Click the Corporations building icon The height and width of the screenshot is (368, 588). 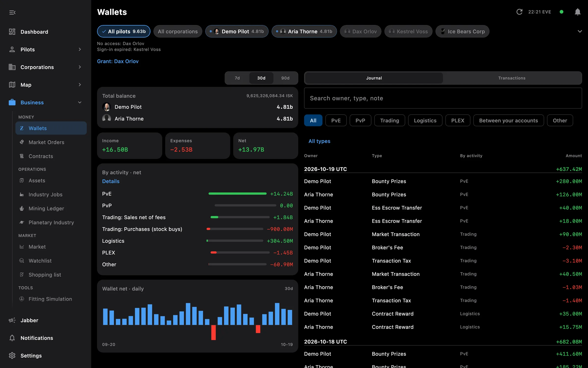click(x=12, y=67)
